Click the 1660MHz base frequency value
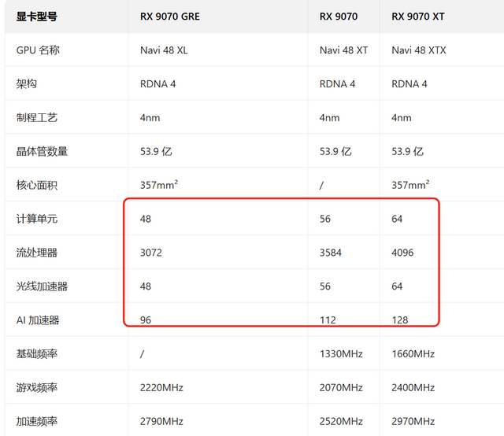This screenshot has height=436, width=504. [413, 353]
